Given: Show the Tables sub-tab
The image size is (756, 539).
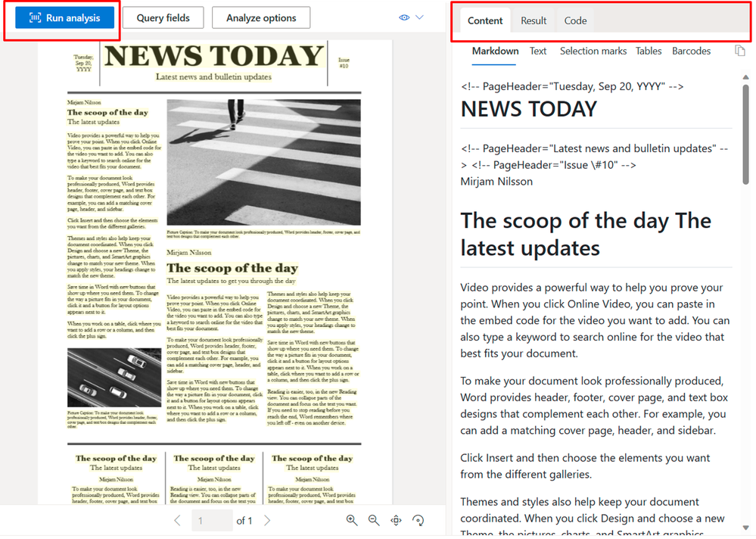Looking at the screenshot, I should point(648,51).
